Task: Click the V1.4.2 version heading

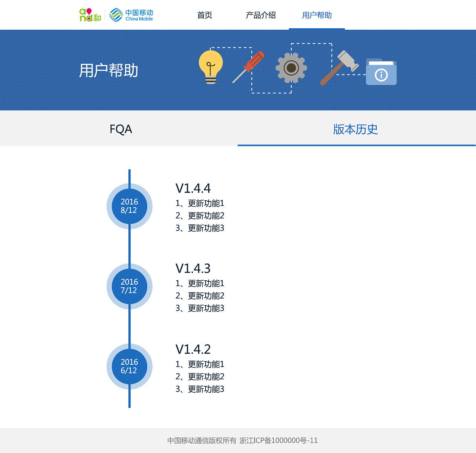Action: 193,349
